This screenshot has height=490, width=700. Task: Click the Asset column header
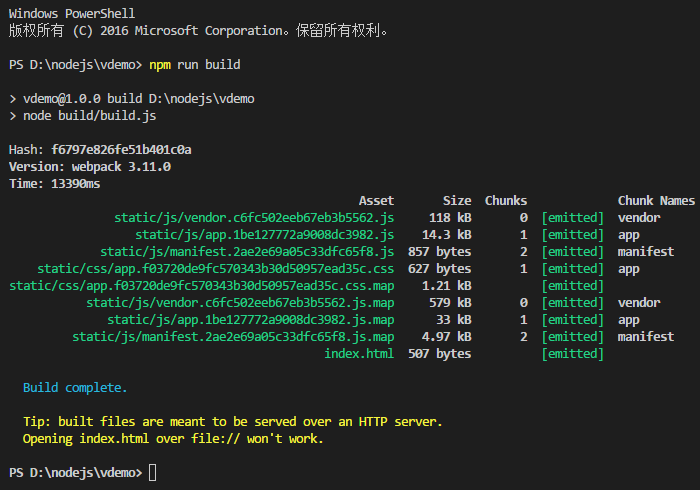376,201
